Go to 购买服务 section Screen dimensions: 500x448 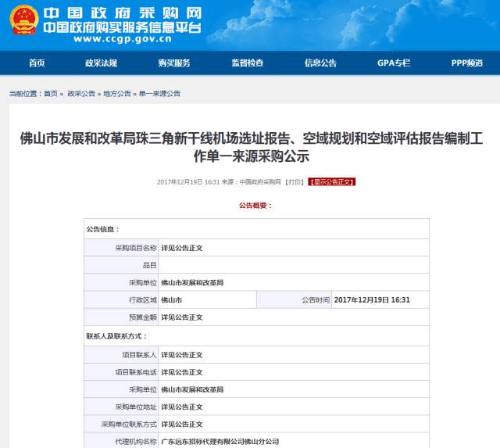click(173, 63)
